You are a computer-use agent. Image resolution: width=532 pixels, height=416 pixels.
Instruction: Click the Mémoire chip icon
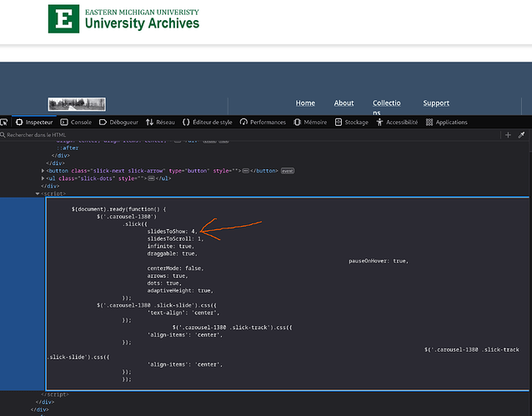click(297, 123)
